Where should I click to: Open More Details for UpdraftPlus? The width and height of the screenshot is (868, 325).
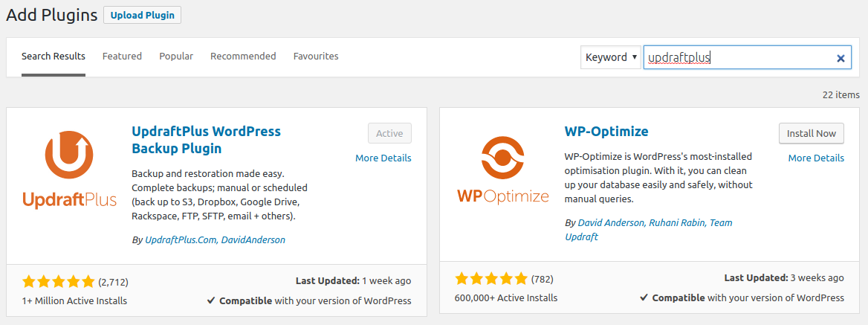[x=383, y=158]
